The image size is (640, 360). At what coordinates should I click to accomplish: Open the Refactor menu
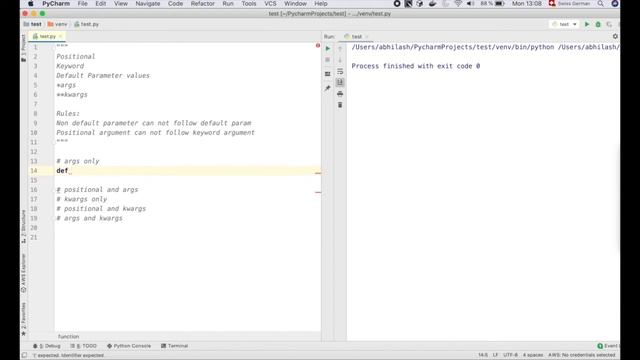pos(202,4)
